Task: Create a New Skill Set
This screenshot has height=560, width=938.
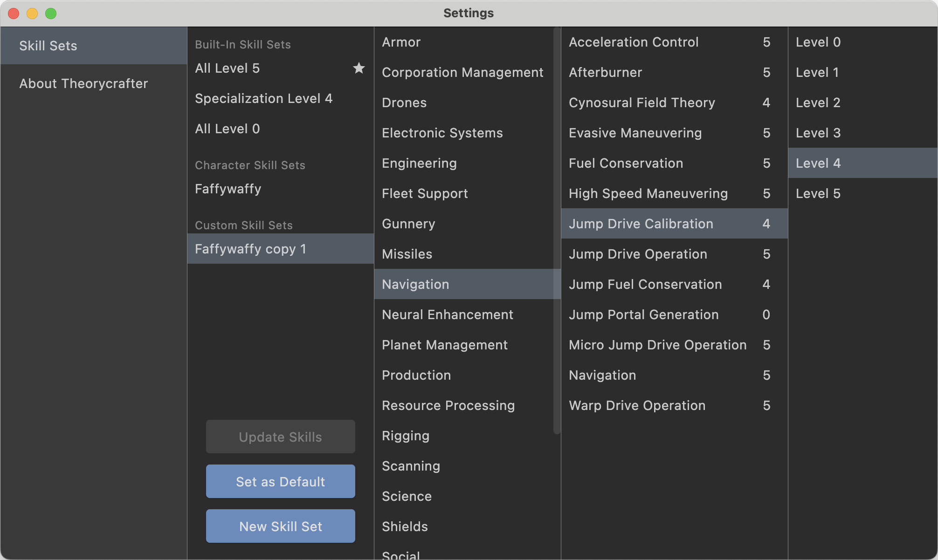Action: (x=280, y=526)
